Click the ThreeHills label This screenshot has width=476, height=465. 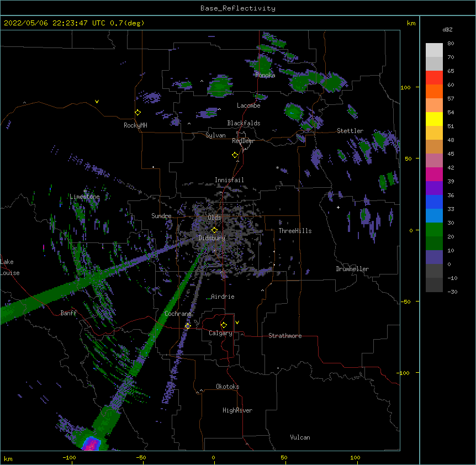295,231
